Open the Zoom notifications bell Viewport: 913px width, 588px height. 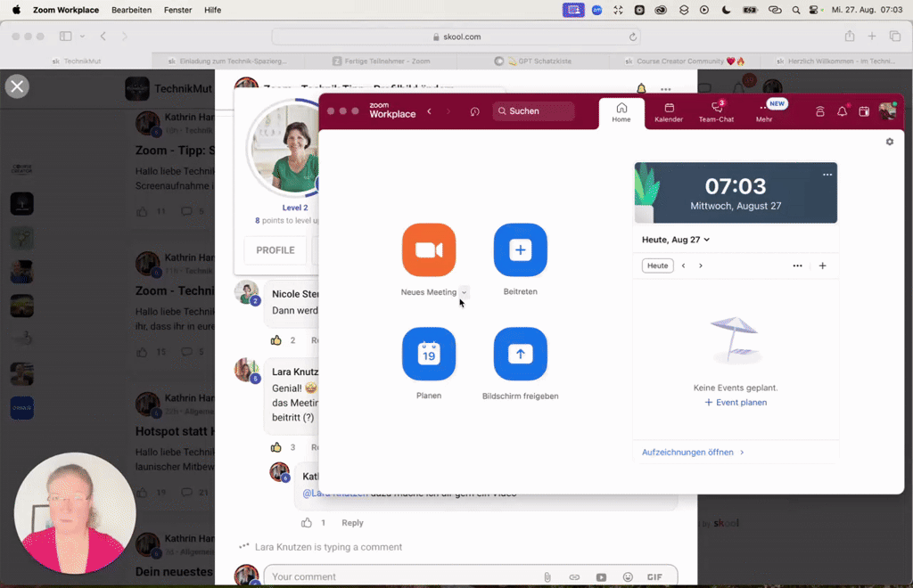842,111
